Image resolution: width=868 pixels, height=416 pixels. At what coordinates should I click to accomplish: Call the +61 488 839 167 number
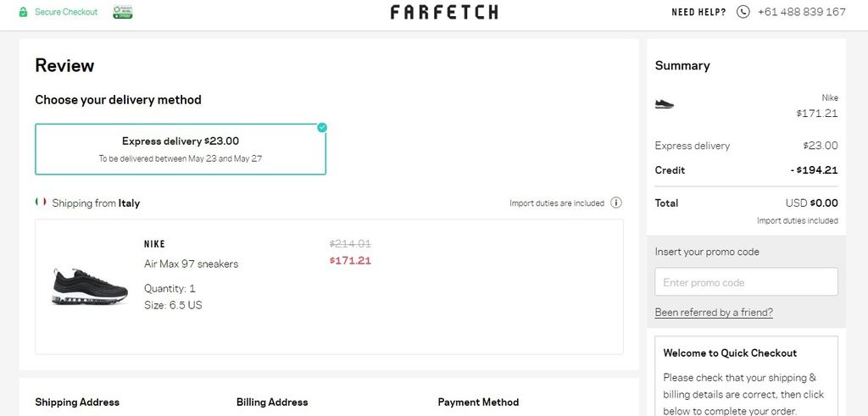pos(802,12)
